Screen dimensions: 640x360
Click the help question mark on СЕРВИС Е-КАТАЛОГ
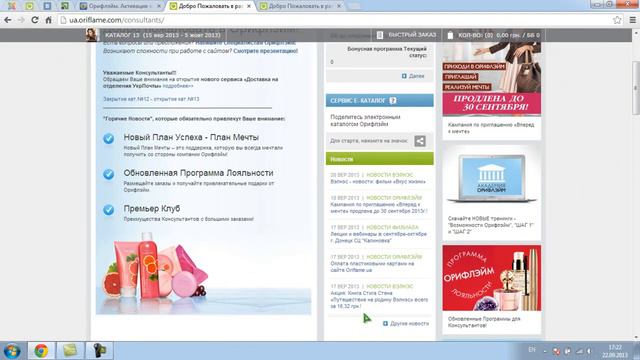coord(393,100)
